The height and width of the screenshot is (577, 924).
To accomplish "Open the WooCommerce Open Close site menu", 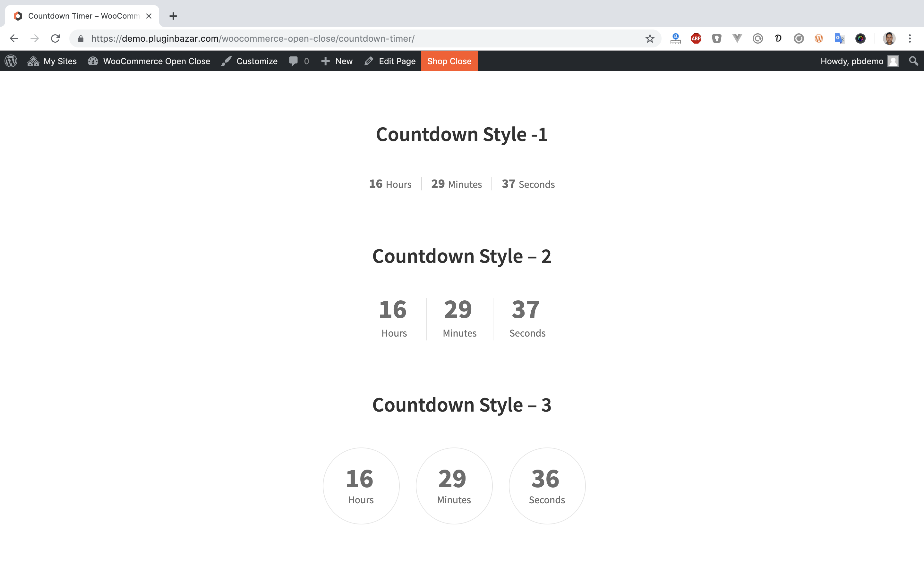I will click(149, 61).
